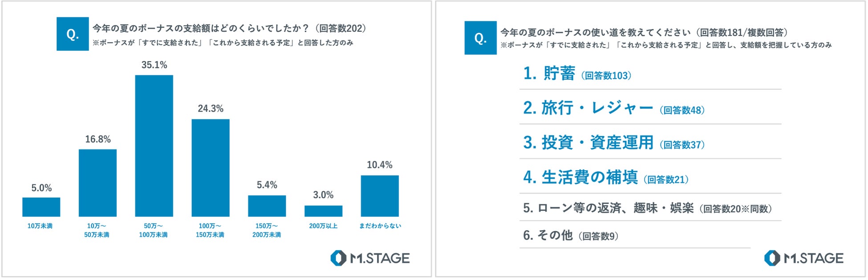Click ranking item 2. 旅行・レジャー
This screenshot has width=868, height=280.
point(614,108)
